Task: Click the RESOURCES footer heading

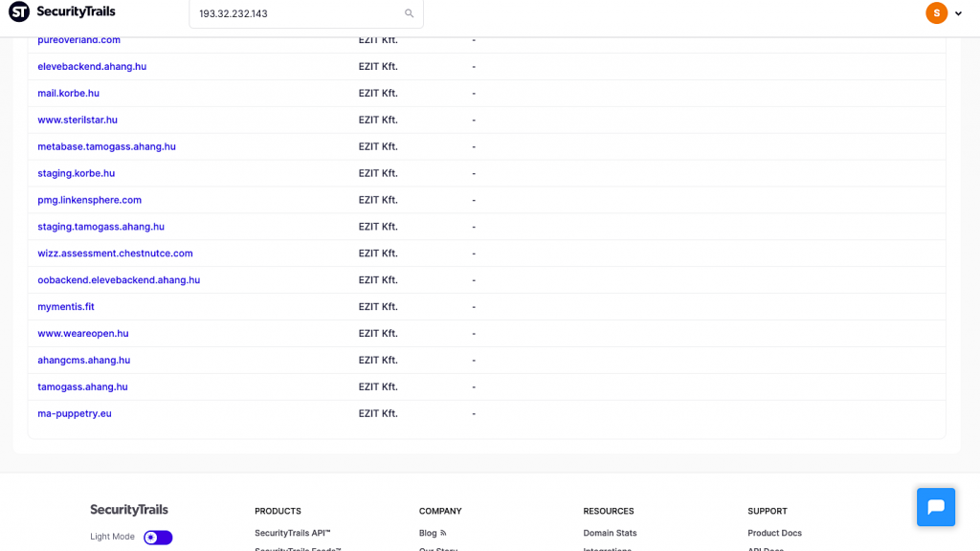Action: (608, 511)
